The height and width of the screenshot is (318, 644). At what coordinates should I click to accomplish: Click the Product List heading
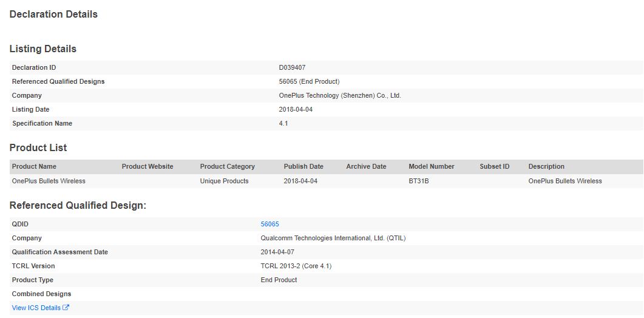38,147
